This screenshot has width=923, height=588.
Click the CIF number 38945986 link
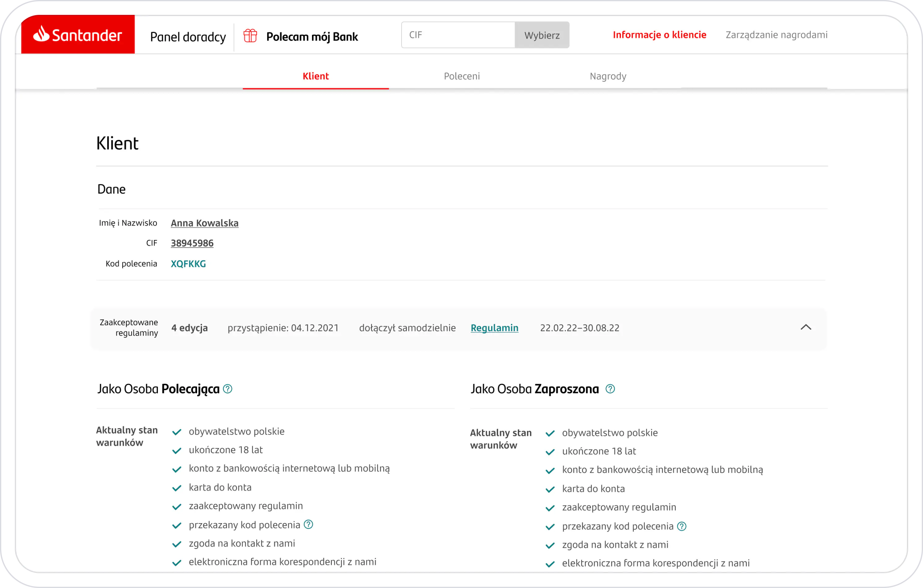pos(192,243)
